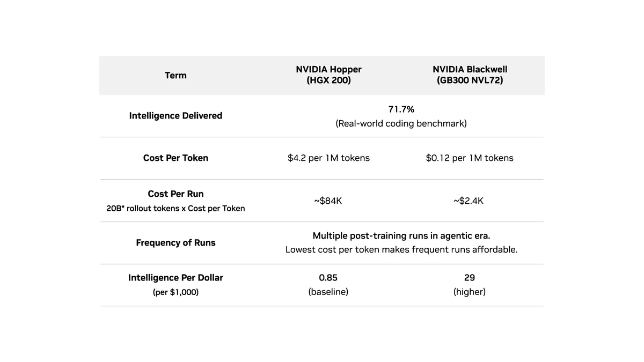
Task: Select the Real-world coding benchmark text
Action: point(401,123)
